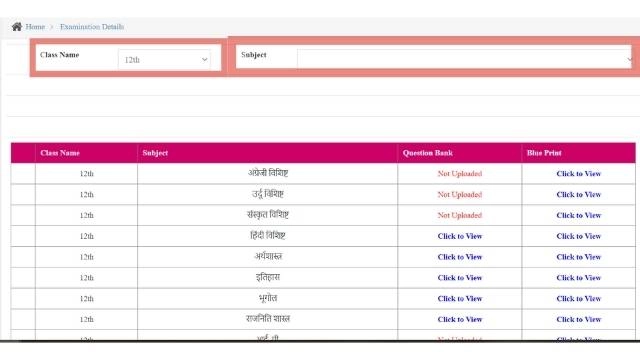The height and width of the screenshot is (360, 640).
Task: Click the Subject column header
Action: click(x=155, y=153)
